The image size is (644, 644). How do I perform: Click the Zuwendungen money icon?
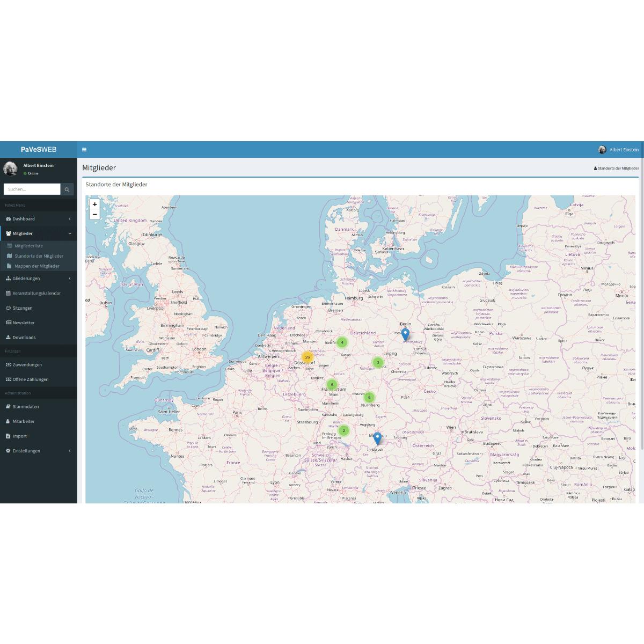point(8,365)
